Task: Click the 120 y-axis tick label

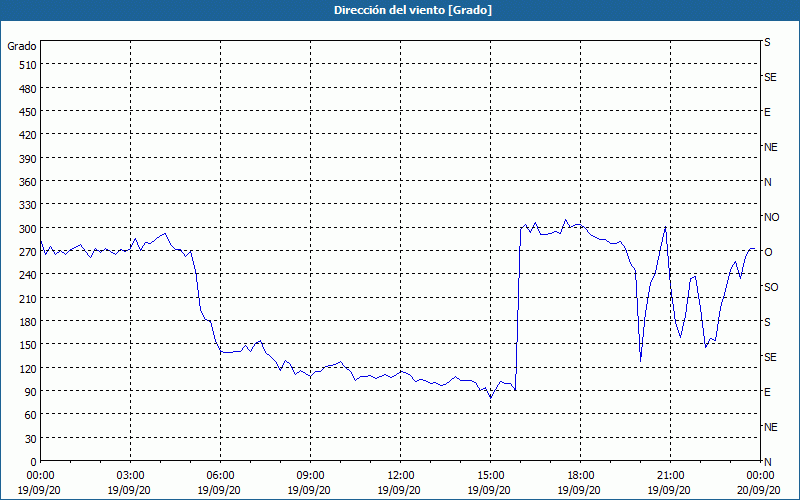Action: (28, 368)
